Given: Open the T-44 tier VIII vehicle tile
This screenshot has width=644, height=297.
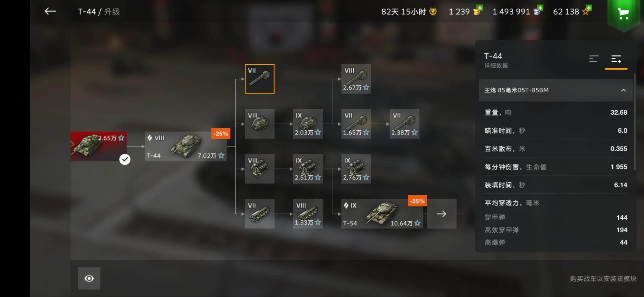Looking at the screenshot, I should (x=186, y=146).
